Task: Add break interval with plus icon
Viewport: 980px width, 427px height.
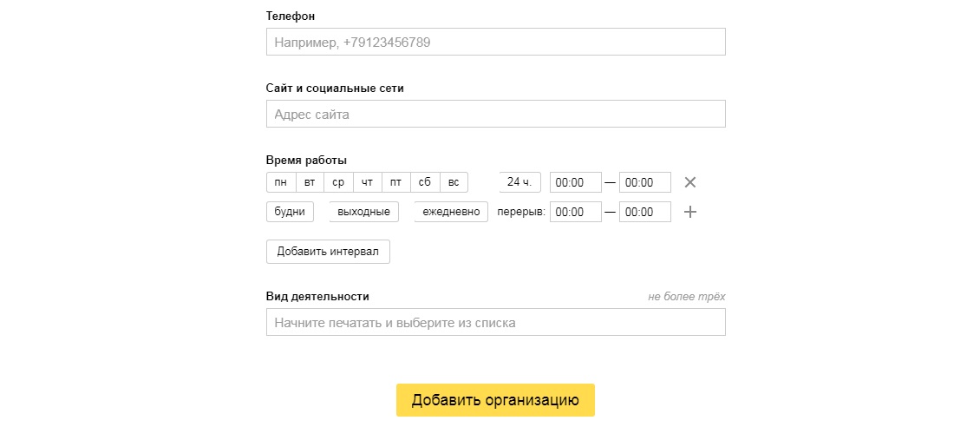Action: pos(690,212)
